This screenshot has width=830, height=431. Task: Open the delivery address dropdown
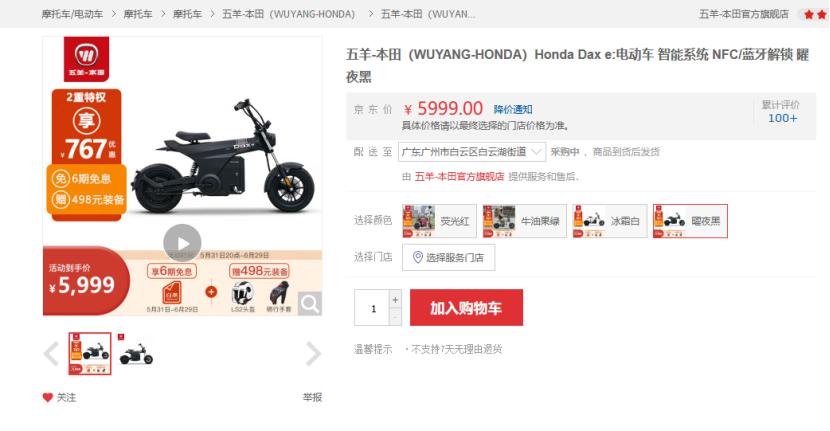point(472,152)
